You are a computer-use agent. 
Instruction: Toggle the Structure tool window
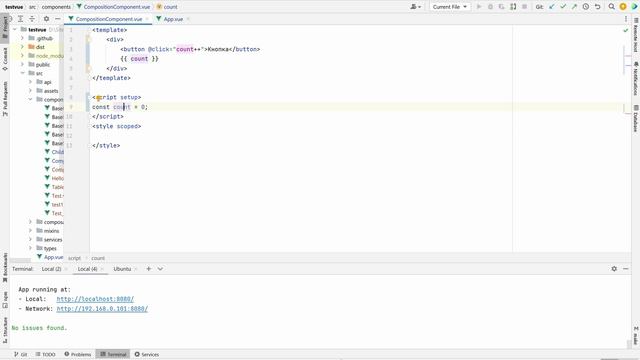5,330
